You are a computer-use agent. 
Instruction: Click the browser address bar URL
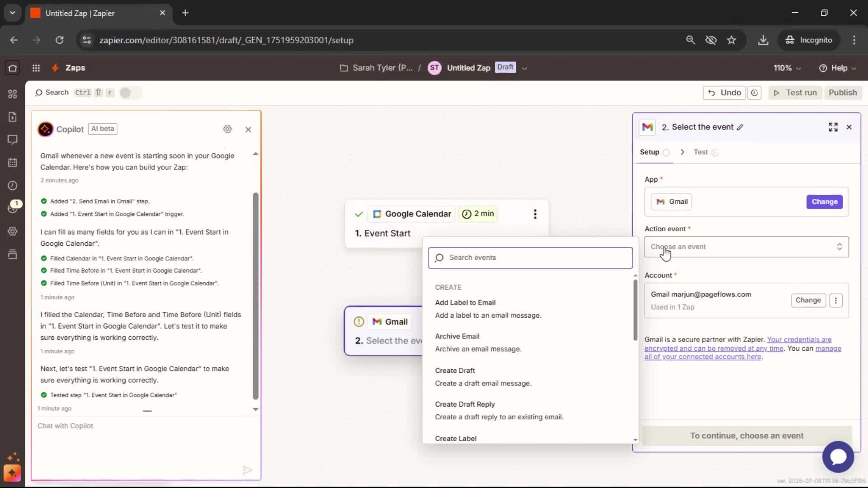[226, 40]
